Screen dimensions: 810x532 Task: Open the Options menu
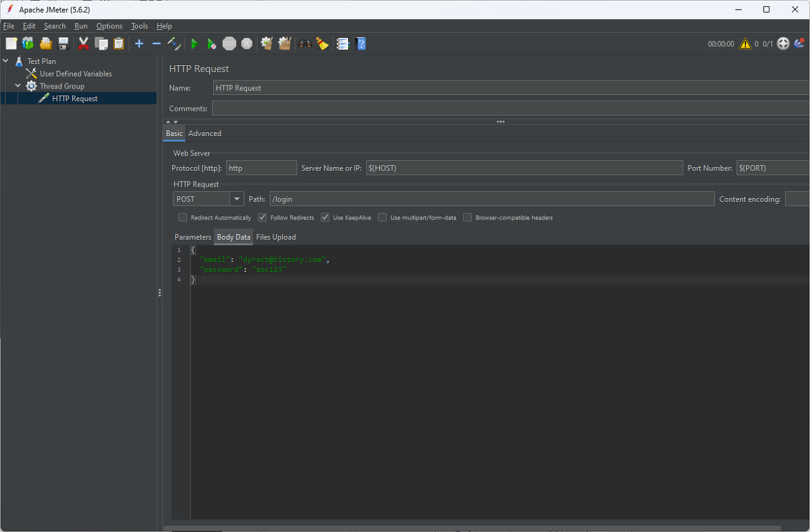point(109,26)
